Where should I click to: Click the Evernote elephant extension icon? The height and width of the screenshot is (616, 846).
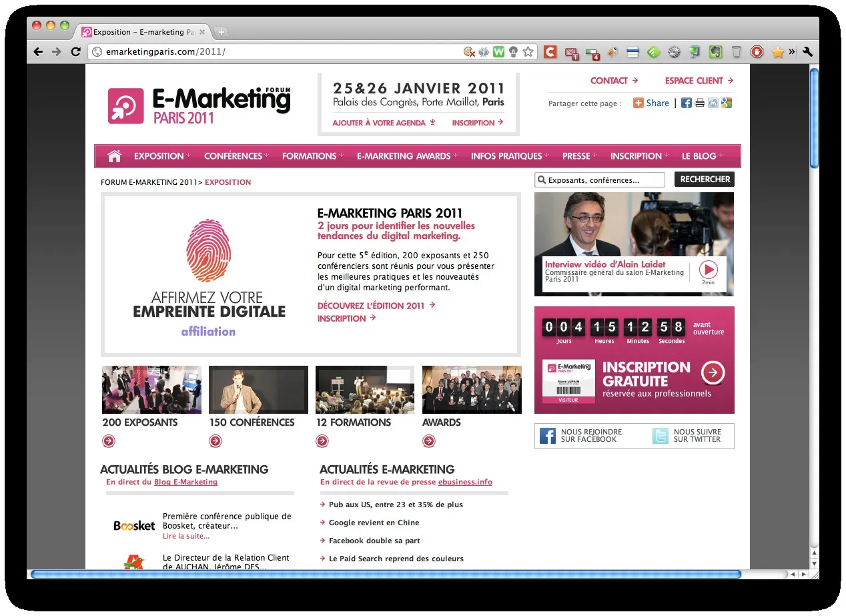[x=715, y=52]
